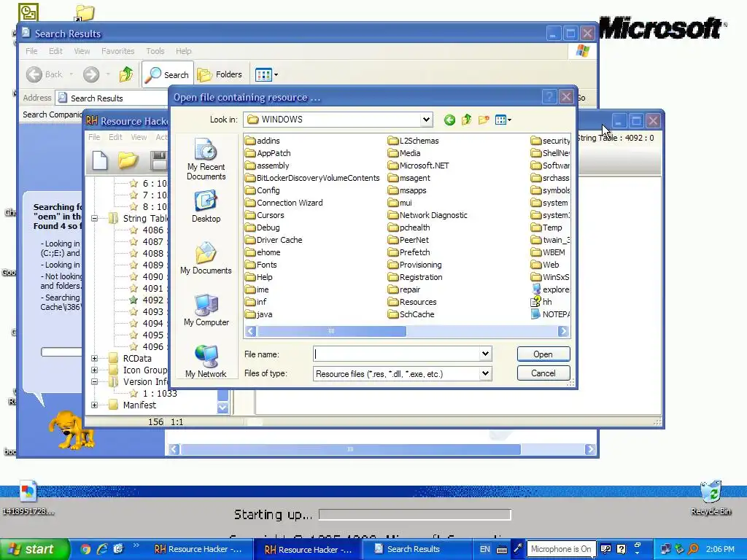Select the Fonts folder
Image resolution: width=747 pixels, height=560 pixels.
pos(261,265)
